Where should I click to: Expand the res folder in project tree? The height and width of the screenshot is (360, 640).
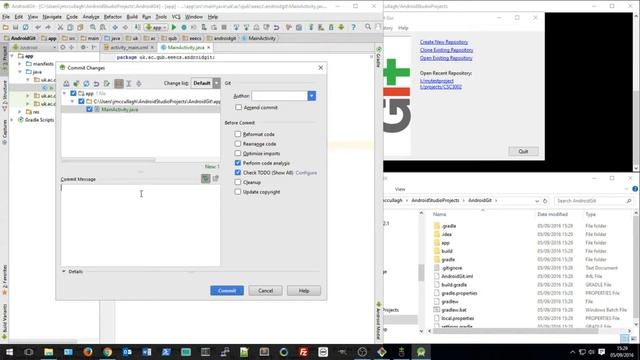[x=20, y=112]
